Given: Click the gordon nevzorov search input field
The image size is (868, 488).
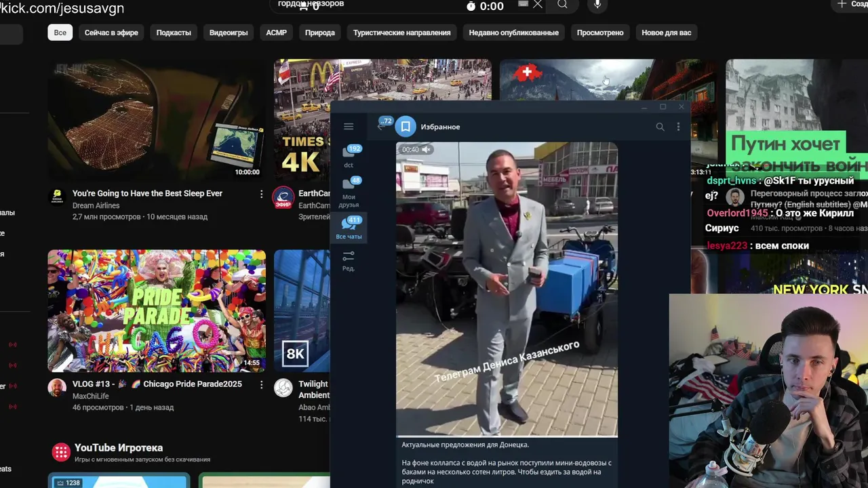Looking at the screenshot, I should pos(407,5).
